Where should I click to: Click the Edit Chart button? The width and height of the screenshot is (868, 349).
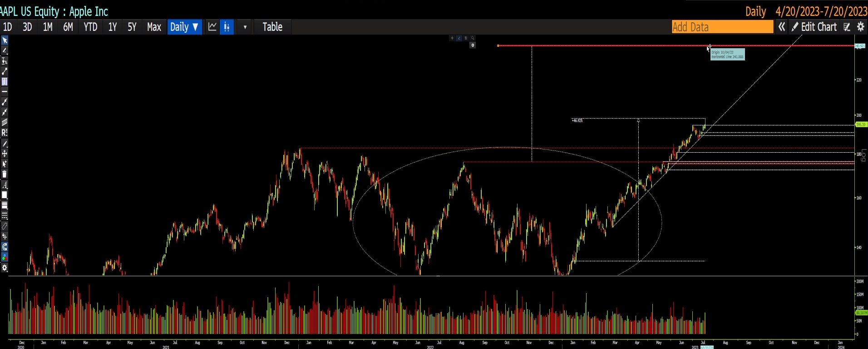(814, 27)
